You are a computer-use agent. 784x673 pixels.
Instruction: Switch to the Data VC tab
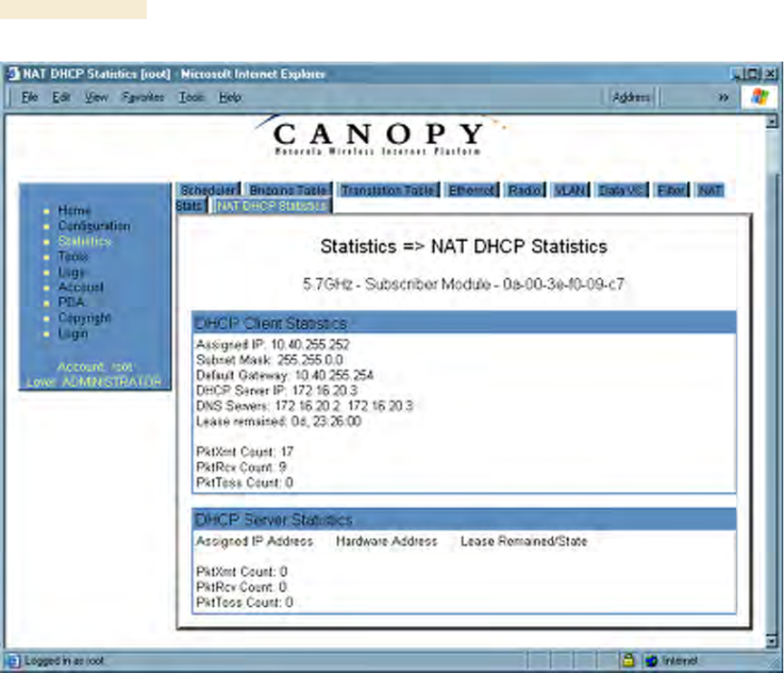point(622,190)
